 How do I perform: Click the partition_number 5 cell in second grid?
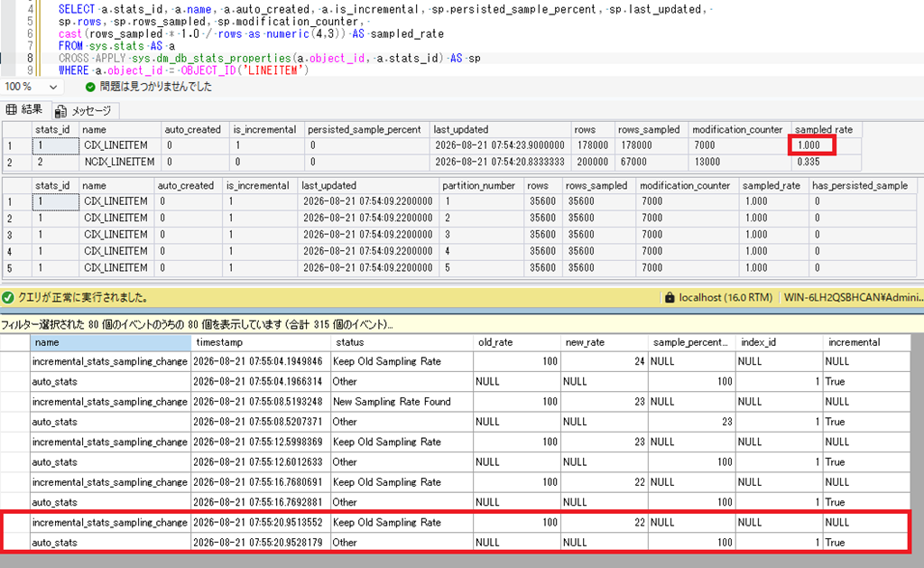[481, 267]
